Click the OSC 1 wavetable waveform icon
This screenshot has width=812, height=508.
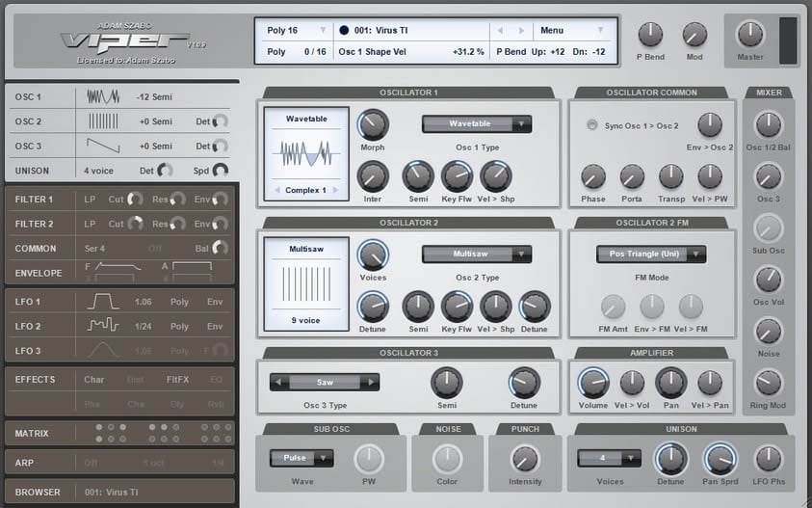[103, 97]
